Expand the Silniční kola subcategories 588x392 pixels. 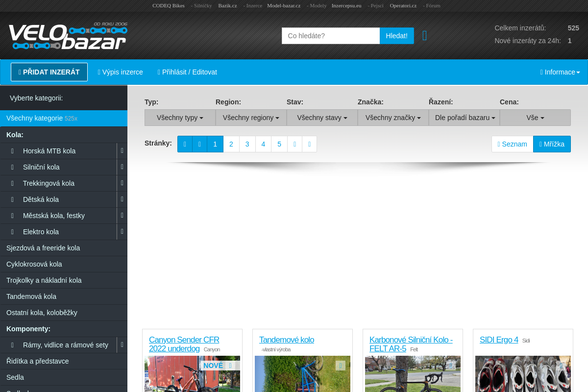[122, 167]
